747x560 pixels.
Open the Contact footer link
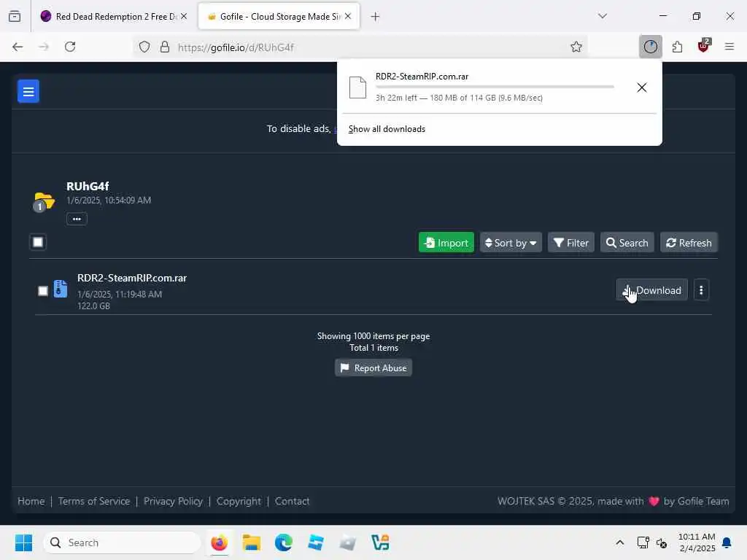point(292,502)
